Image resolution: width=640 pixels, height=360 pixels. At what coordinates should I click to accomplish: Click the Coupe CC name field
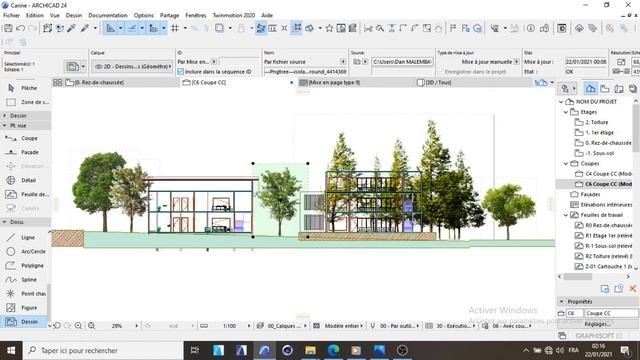coord(611,313)
